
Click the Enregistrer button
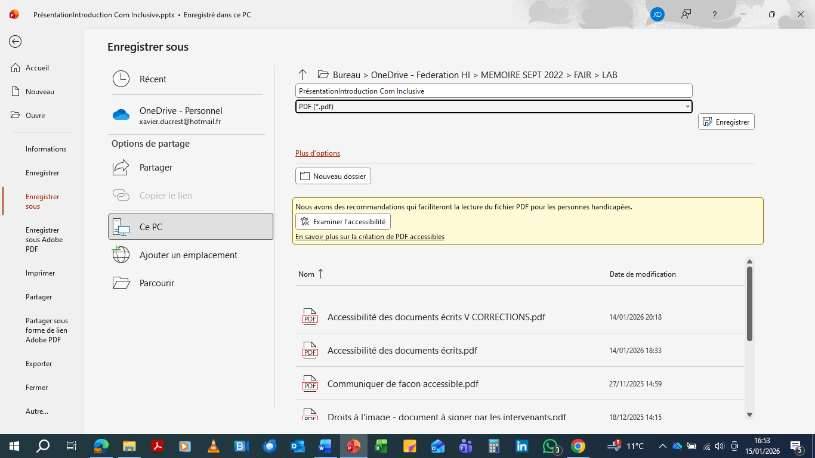point(726,122)
